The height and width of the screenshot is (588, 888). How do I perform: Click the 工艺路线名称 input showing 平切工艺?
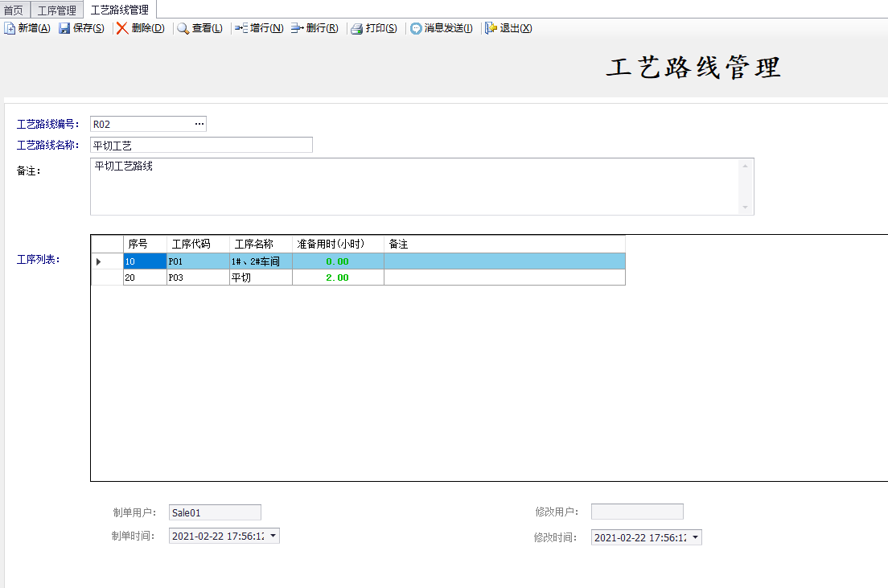[x=201, y=145]
